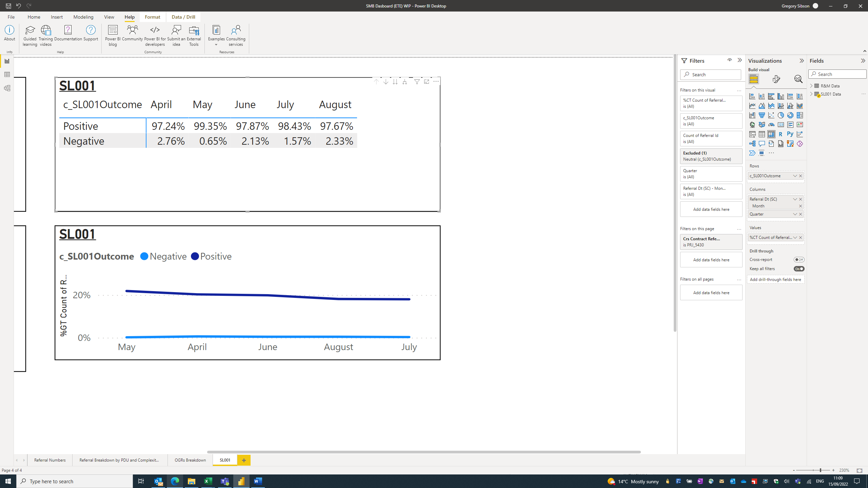Screen dimensions: 868x488
Task: Toggle Filters pane visibility eye icon
Action: point(729,60)
